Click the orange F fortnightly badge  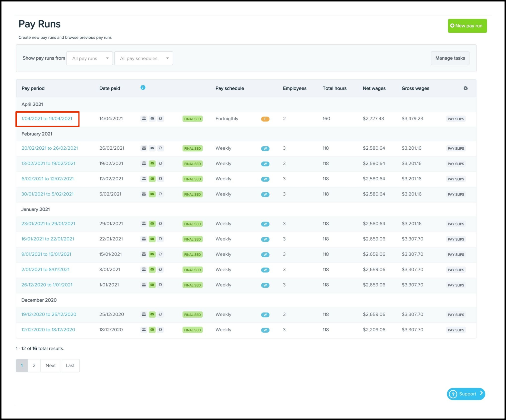(265, 119)
